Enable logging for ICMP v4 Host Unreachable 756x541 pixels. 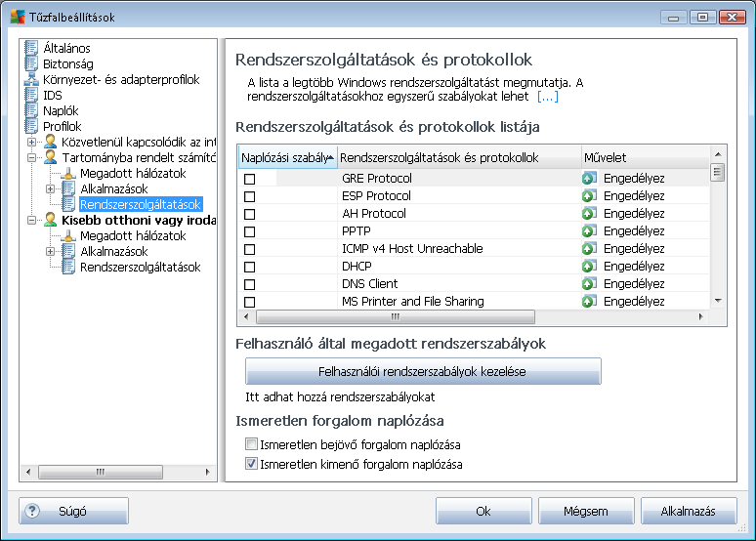point(249,249)
